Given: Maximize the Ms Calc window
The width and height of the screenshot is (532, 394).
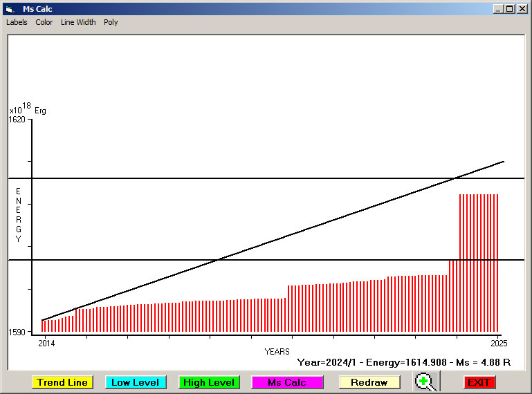Looking at the screenshot, I should pyautogui.click(x=510, y=9).
